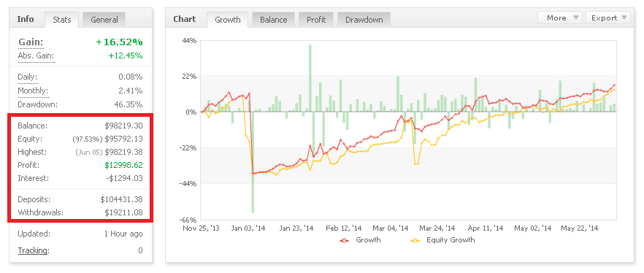The image size is (644, 273).
Task: Click the Daily stat label
Action: pos(28,77)
